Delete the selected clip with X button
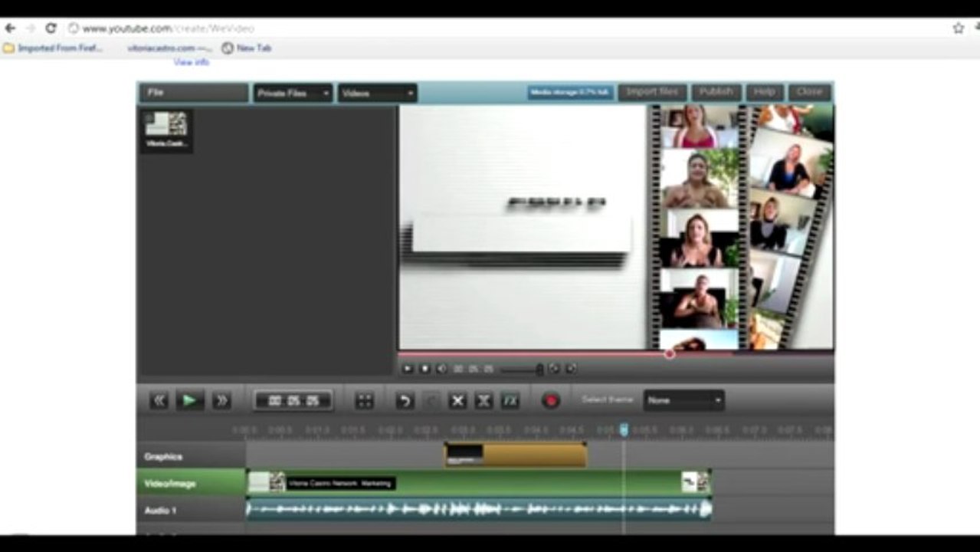 pos(457,401)
